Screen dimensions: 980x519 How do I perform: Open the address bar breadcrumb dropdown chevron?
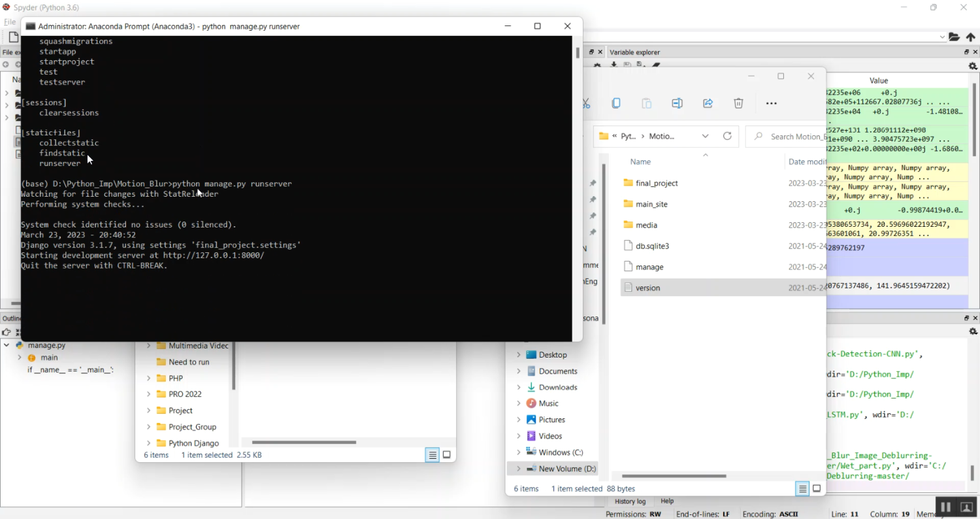(706, 136)
